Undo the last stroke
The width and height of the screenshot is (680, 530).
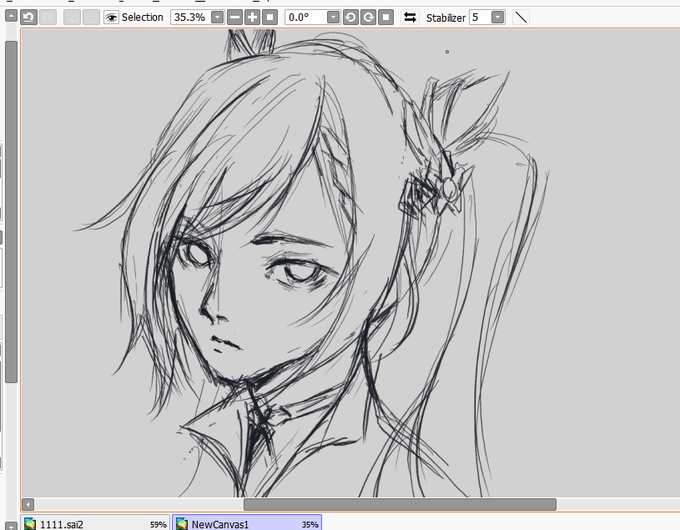(x=29, y=17)
